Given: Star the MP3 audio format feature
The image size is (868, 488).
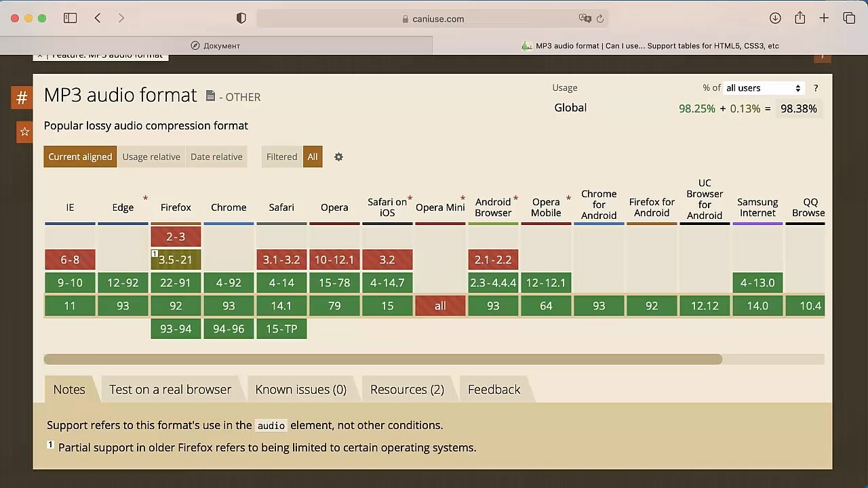Looking at the screenshot, I should click(x=24, y=131).
